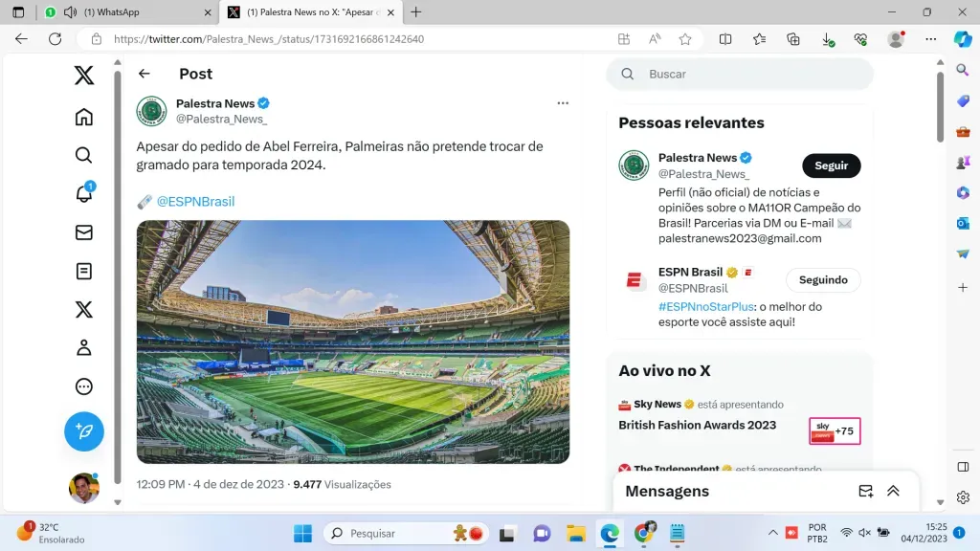The width and height of the screenshot is (980, 551).
Task: Start new message from Mensagens bar
Action: tap(865, 491)
